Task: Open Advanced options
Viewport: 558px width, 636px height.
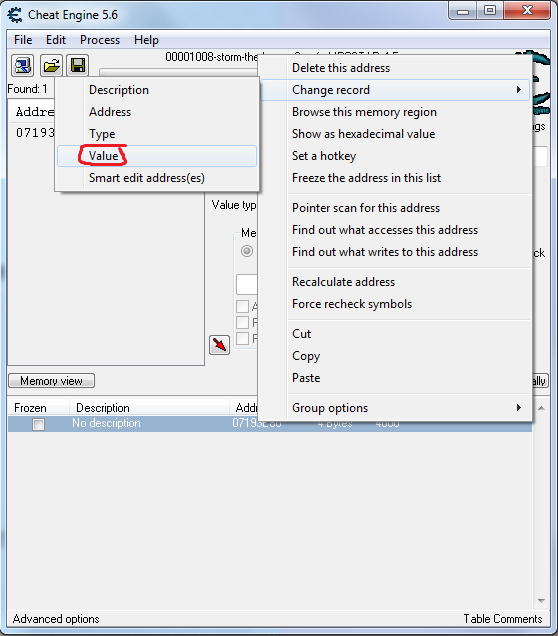Action: [x=56, y=619]
